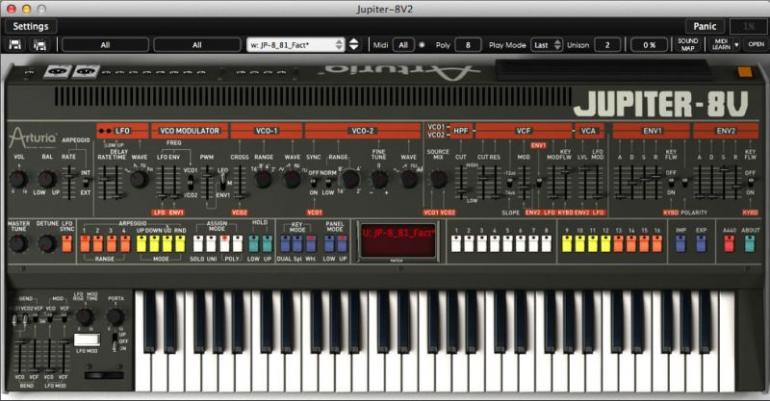The width and height of the screenshot is (770, 401).
Task: Click the LFO WAVE selector knob
Action: pyautogui.click(x=139, y=179)
